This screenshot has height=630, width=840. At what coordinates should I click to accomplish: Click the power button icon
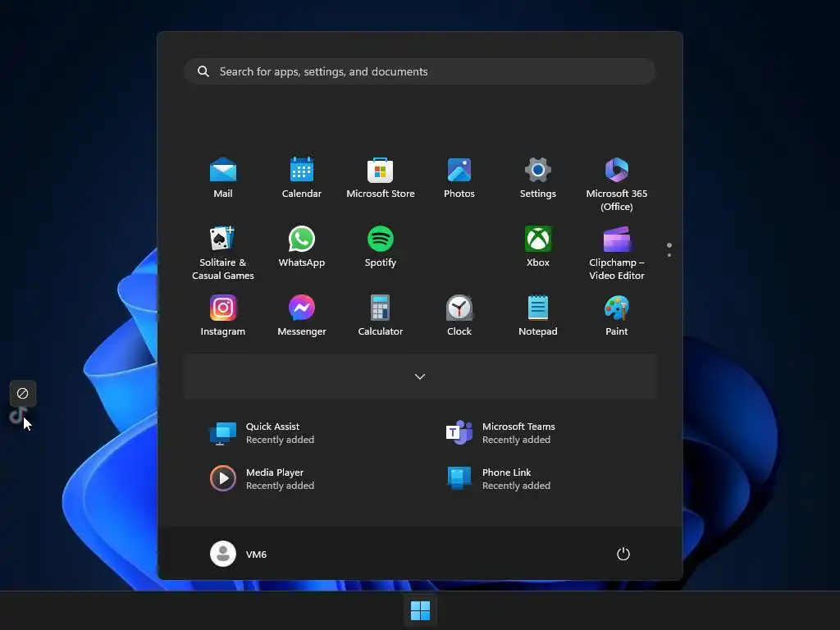click(x=623, y=554)
